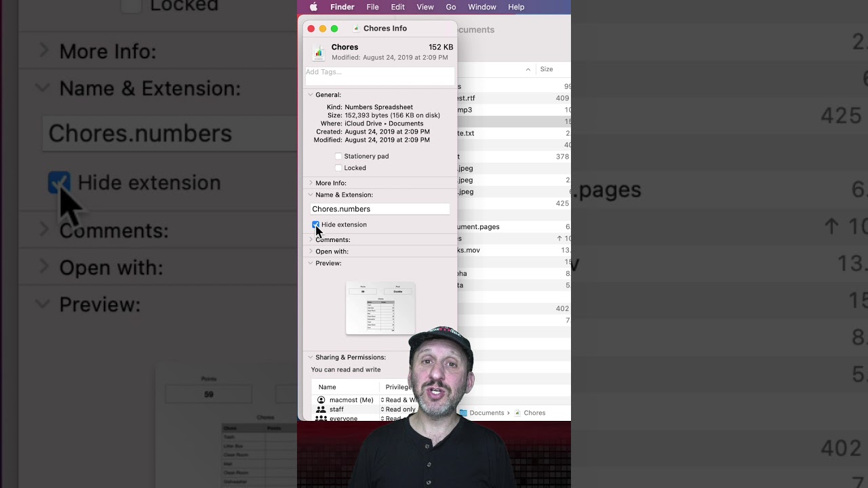Screen dimensions: 868x488
Task: Click the staff group icon in permissions
Action: pyautogui.click(x=321, y=409)
